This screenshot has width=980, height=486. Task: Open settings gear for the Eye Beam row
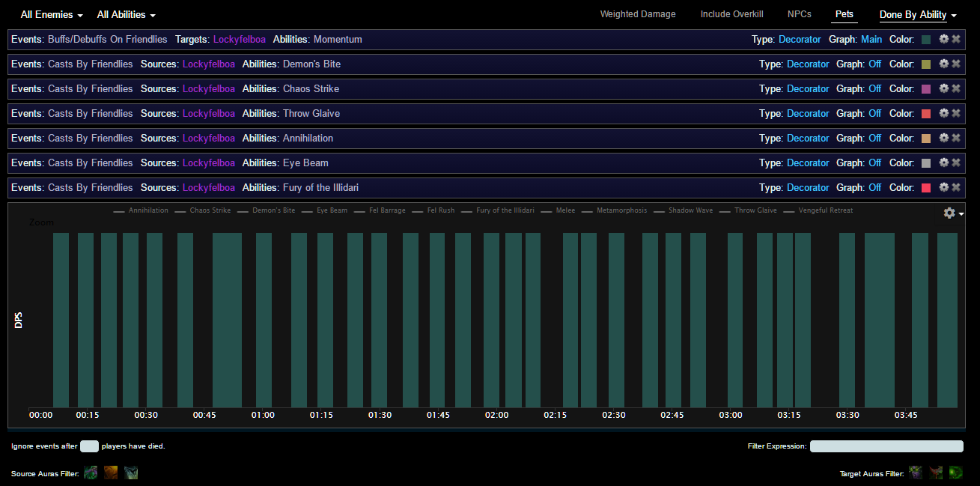point(944,162)
